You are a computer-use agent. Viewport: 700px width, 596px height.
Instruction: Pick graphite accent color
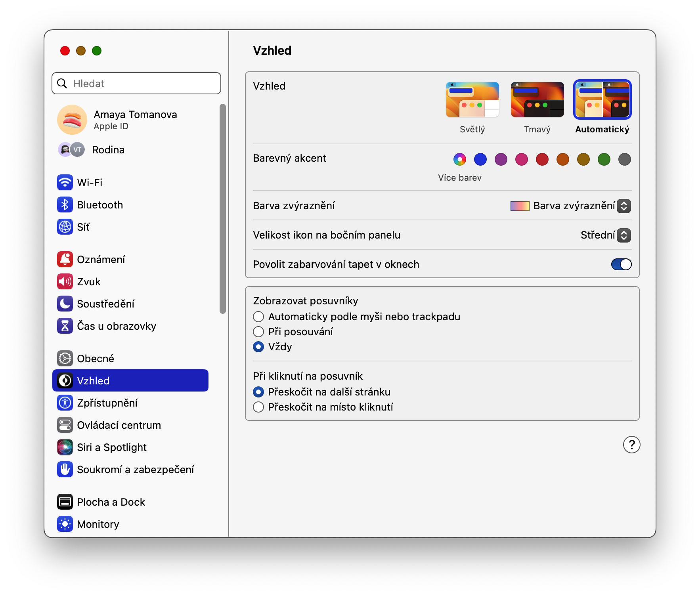625,159
